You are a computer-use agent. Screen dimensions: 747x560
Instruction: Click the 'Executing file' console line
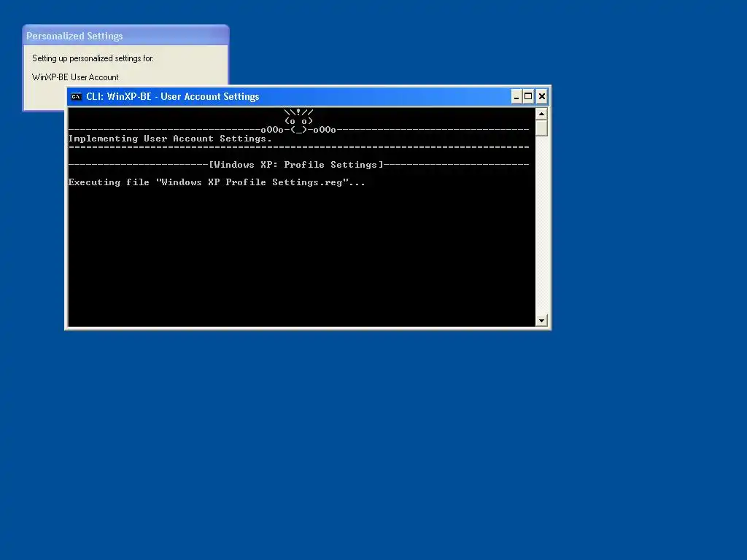point(217,182)
